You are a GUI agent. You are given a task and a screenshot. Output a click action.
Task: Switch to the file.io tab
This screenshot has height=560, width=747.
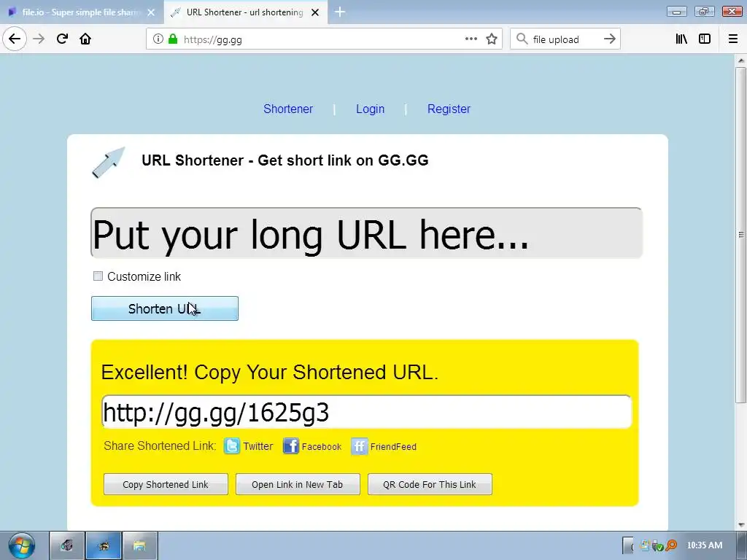click(x=82, y=12)
